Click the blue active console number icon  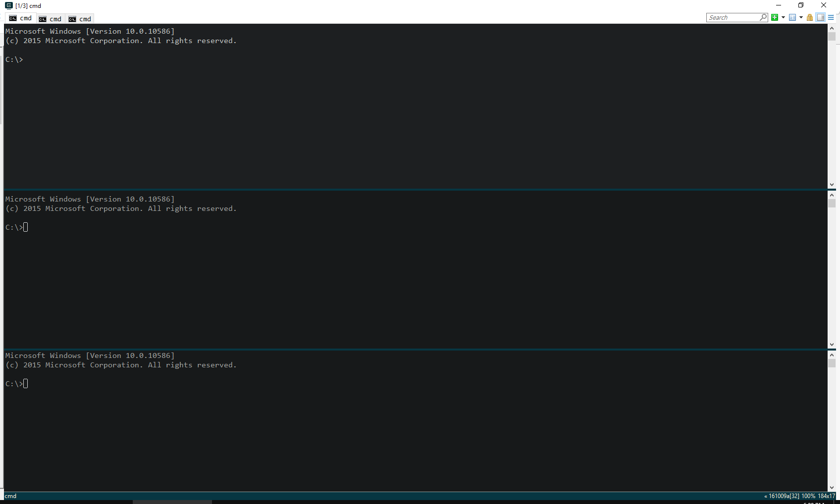[792, 17]
